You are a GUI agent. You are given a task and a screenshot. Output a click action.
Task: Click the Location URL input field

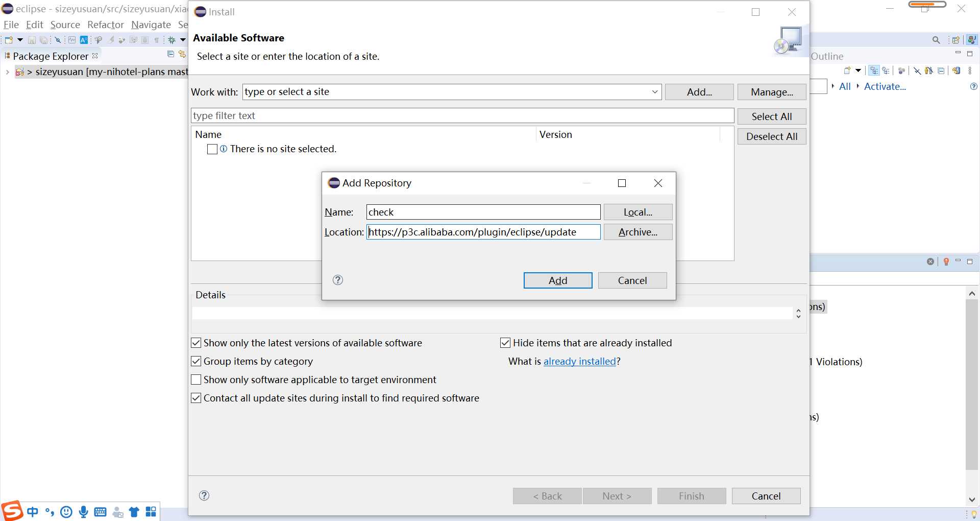(483, 232)
